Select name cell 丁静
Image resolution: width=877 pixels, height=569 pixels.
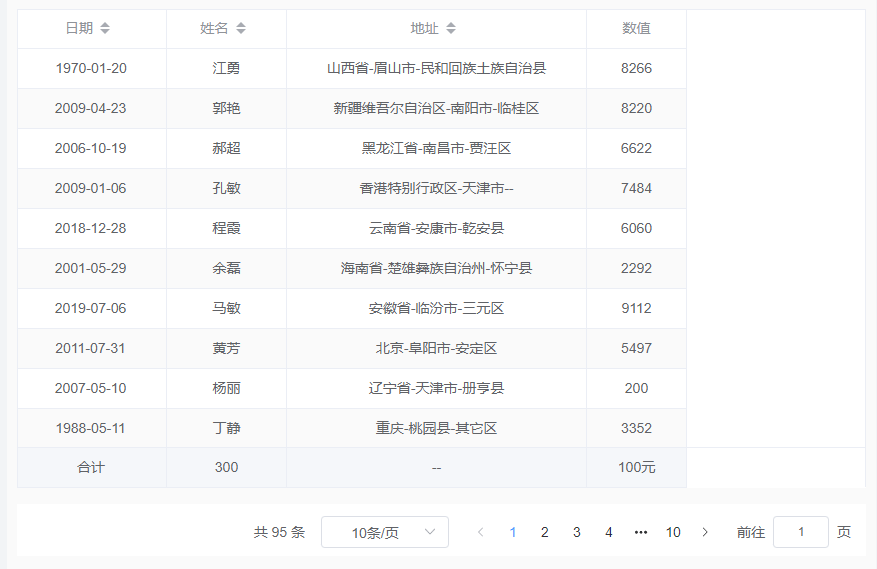(x=227, y=428)
